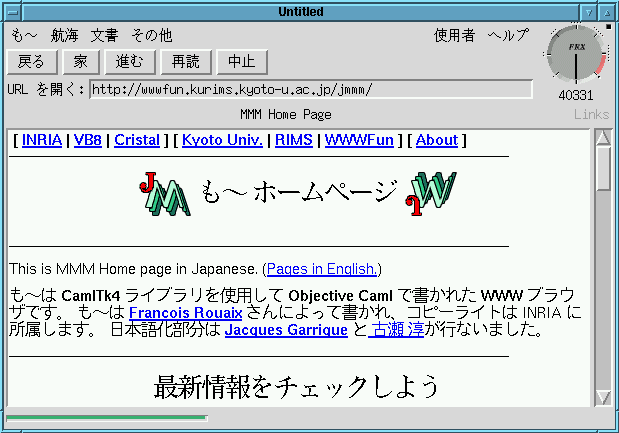Click the scrollbar up arrow
619x433 pixels.
click(603, 138)
